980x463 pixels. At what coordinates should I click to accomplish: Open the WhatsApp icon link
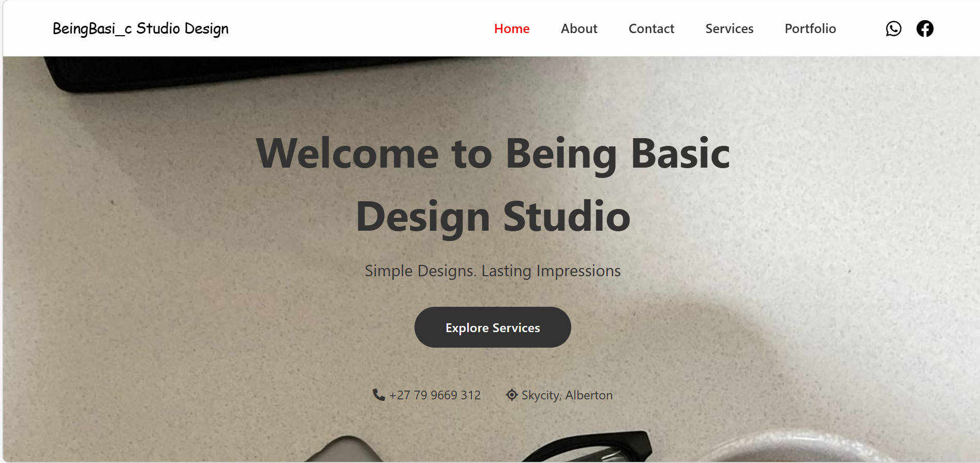[894, 28]
